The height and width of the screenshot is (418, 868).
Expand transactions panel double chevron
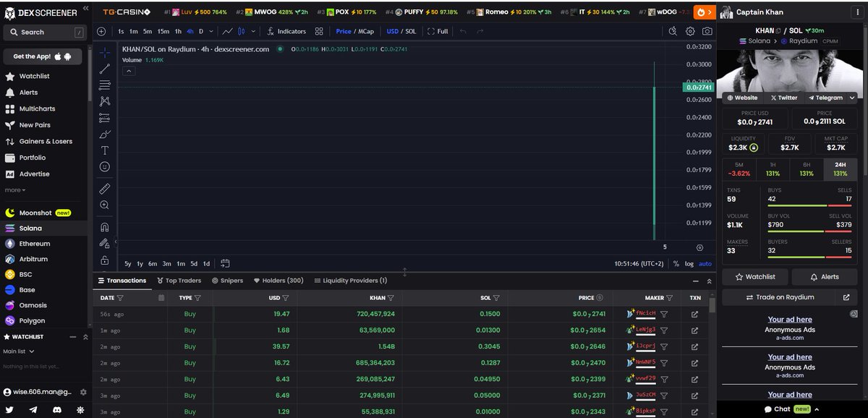pos(708,281)
